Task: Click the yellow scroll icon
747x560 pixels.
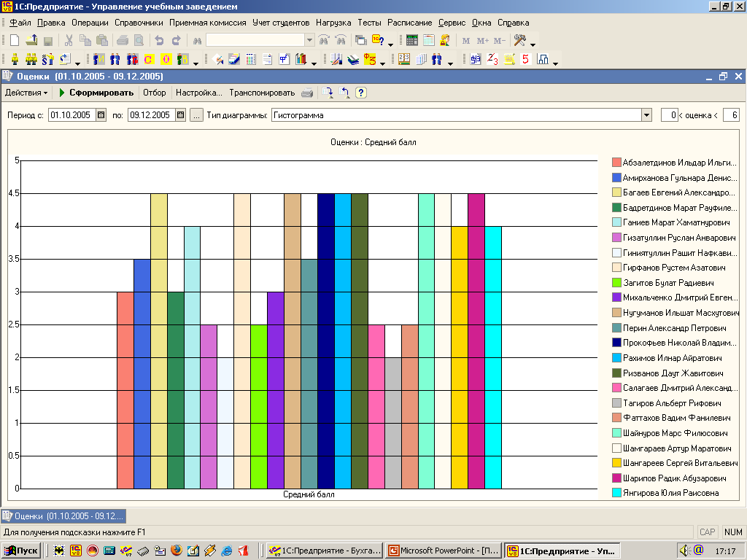Action: pos(509,60)
